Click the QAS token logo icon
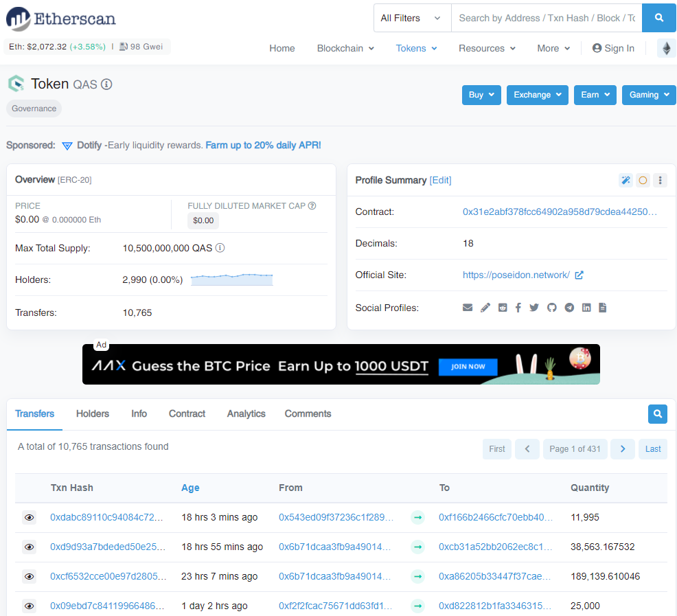Viewport: 677px width, 616px height. pyautogui.click(x=16, y=83)
